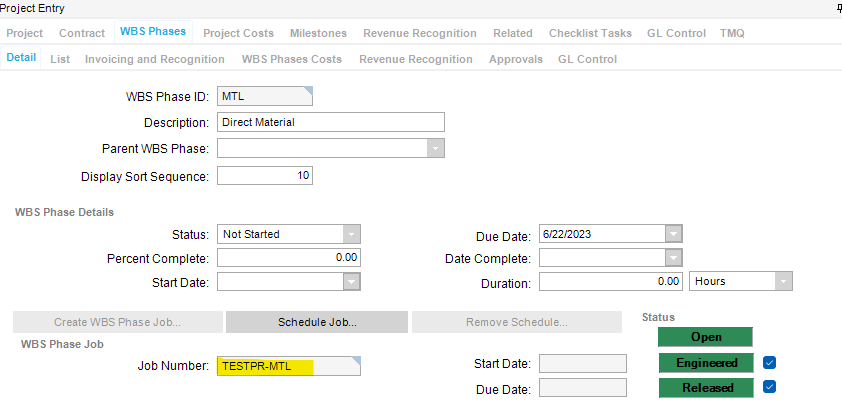
Task: Select the Invoicing and Recognition sub-tab
Action: pos(154,59)
